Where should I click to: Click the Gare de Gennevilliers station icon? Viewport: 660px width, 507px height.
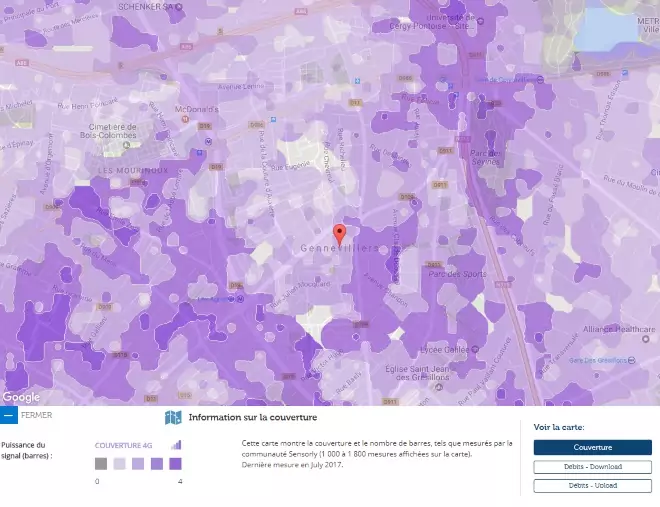540,80
